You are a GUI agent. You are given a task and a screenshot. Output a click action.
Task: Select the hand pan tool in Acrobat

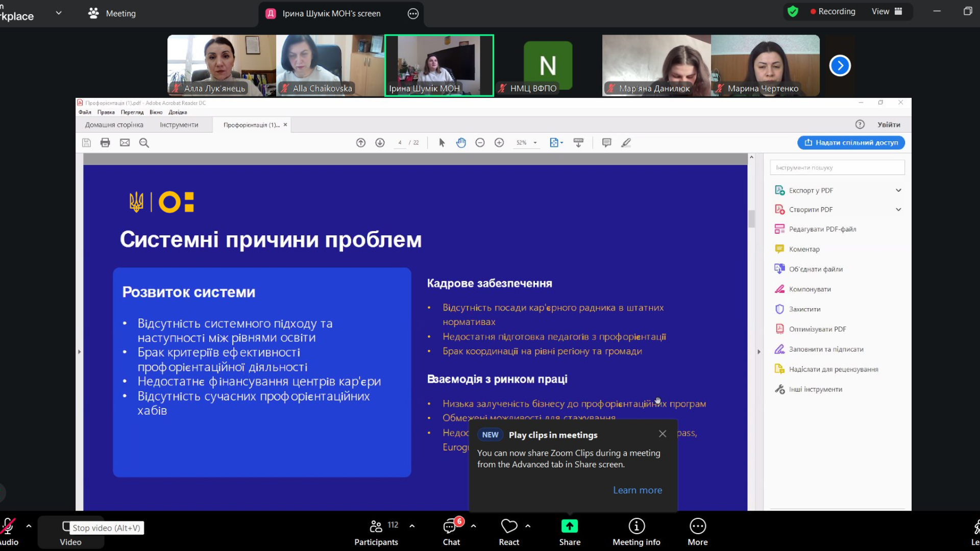tap(461, 143)
